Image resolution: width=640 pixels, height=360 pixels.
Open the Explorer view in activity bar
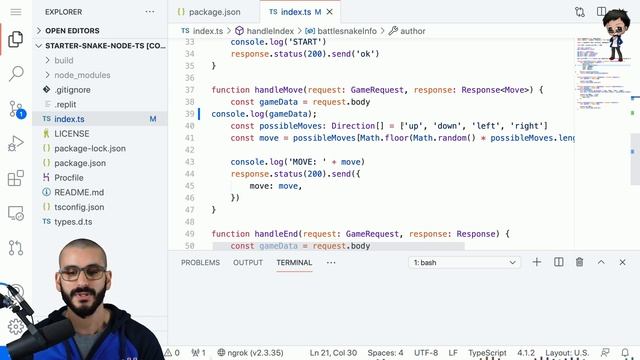[16, 39]
